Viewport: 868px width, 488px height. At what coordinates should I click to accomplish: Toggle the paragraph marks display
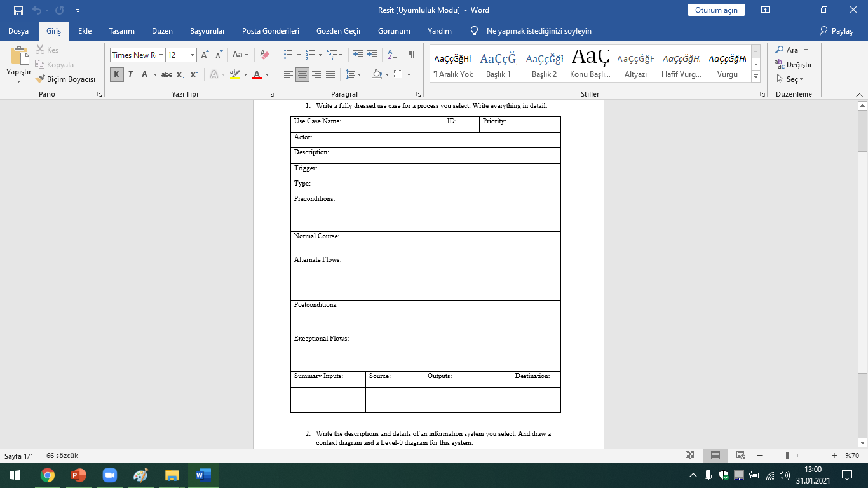pyautogui.click(x=411, y=54)
